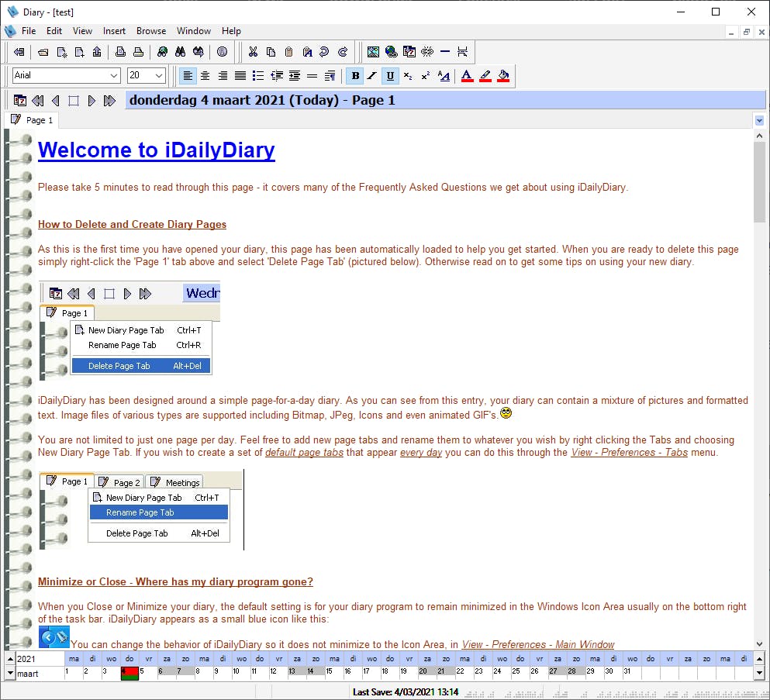Click the Undo arrow icon

point(325,51)
